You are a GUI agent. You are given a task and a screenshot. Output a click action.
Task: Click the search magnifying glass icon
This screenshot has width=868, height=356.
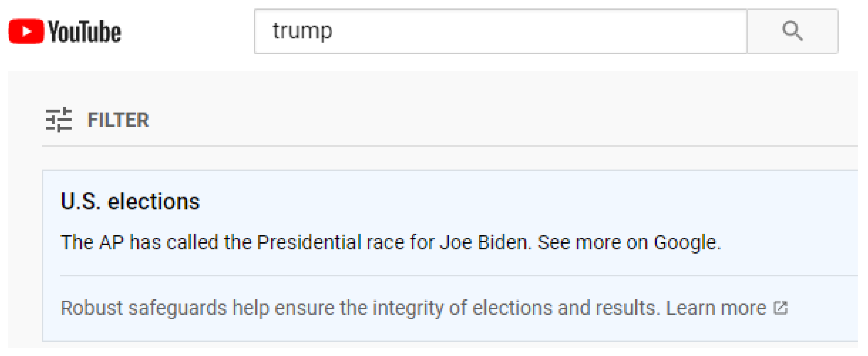792,31
